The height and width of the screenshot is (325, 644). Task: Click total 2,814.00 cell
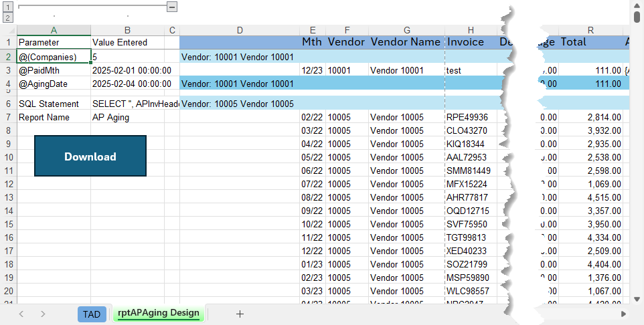click(x=590, y=118)
